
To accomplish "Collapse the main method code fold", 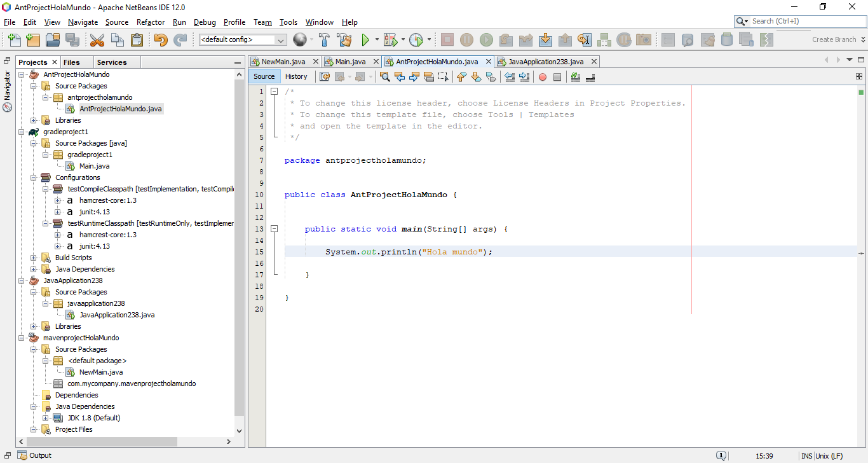I will [274, 228].
